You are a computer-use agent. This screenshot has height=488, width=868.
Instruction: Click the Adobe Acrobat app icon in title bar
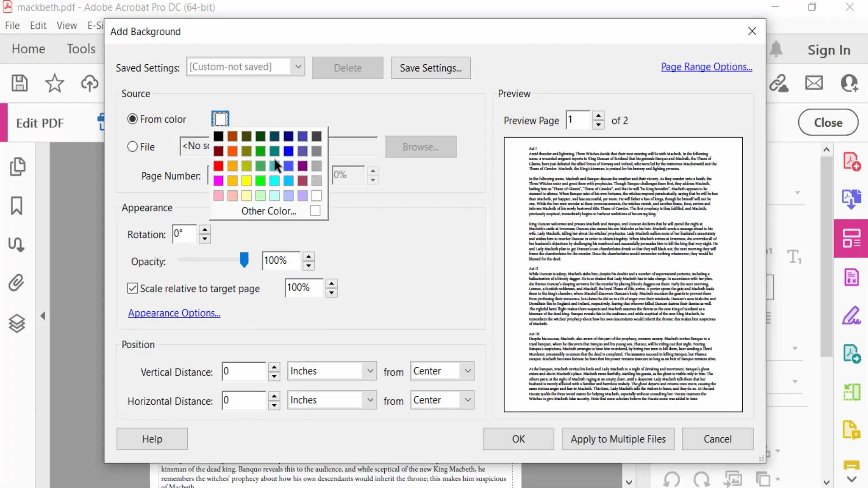tap(7, 7)
